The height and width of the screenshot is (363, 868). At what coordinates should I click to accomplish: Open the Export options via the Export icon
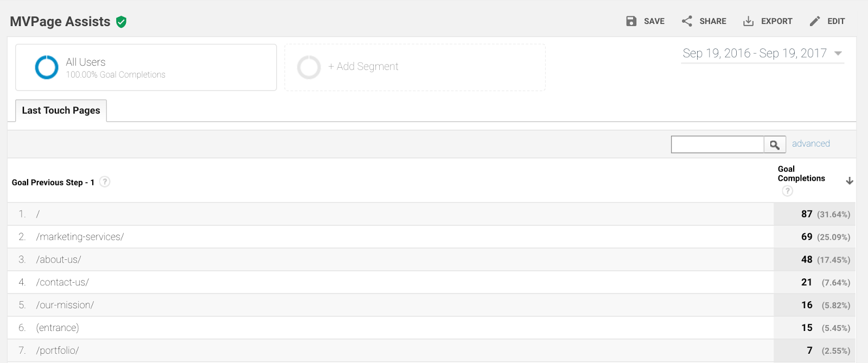[749, 21]
